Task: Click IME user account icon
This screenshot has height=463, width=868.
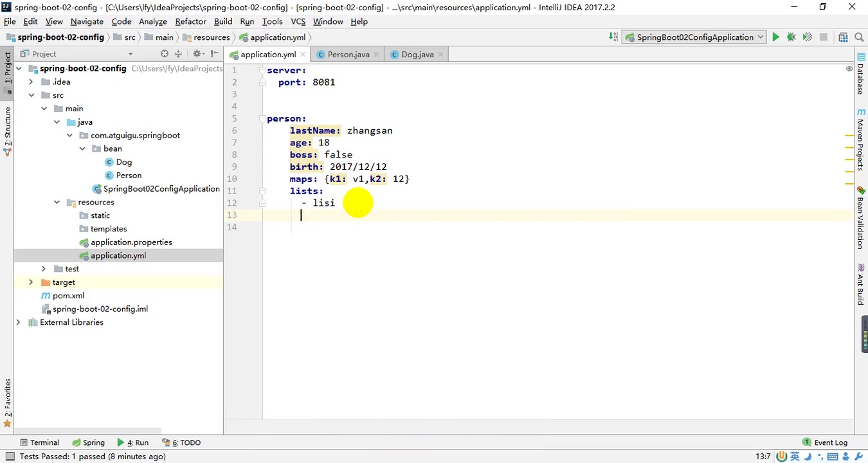Action: click(x=847, y=457)
